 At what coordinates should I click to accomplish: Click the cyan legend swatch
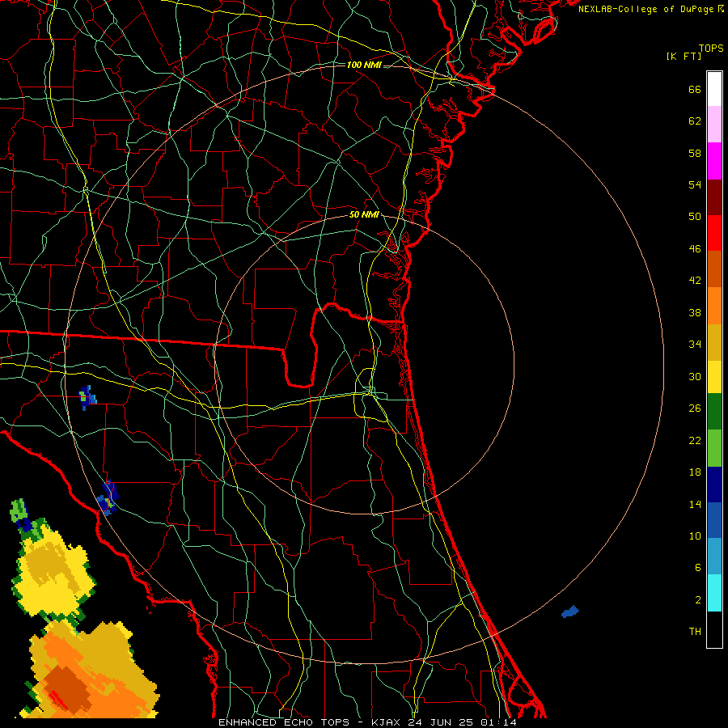point(714,593)
